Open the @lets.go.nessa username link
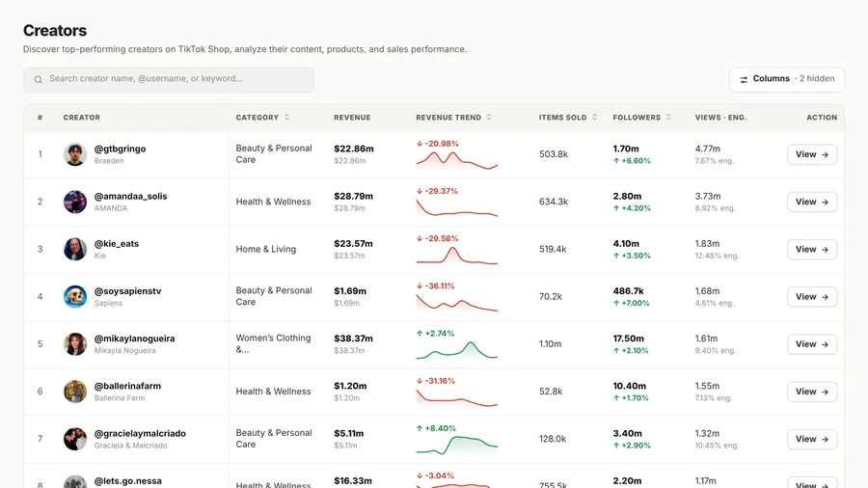 [x=128, y=481]
